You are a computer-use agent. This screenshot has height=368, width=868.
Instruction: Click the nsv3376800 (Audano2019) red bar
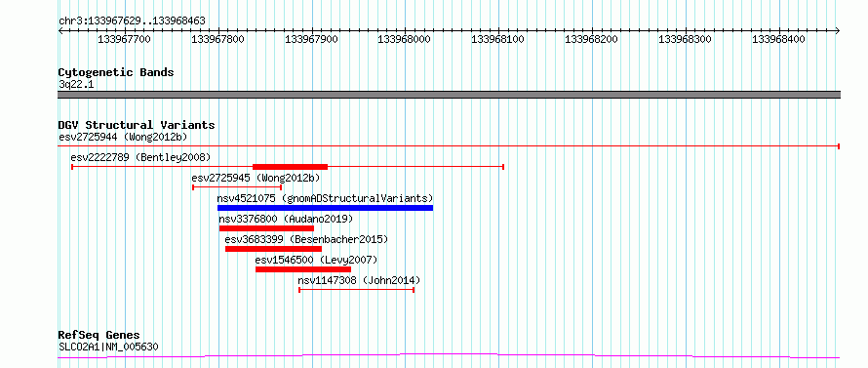tap(266, 228)
